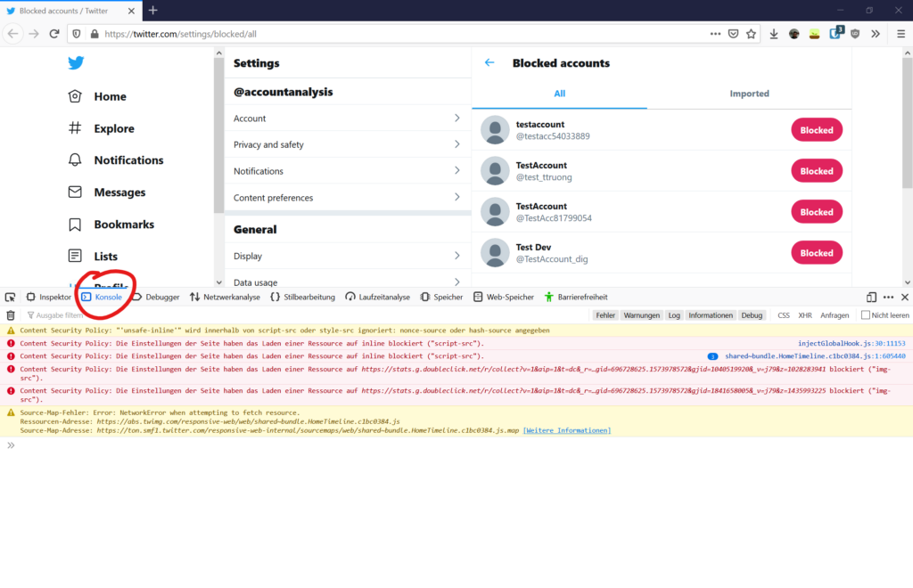This screenshot has height=588, width=913.
Task: Click the Twitter bird logo
Action: click(x=76, y=63)
